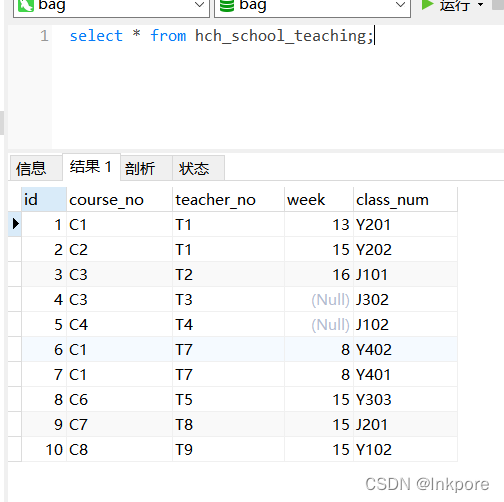Viewport: 504px width, 502px height.
Task: Click id cell 10 in last row
Action: click(x=44, y=449)
